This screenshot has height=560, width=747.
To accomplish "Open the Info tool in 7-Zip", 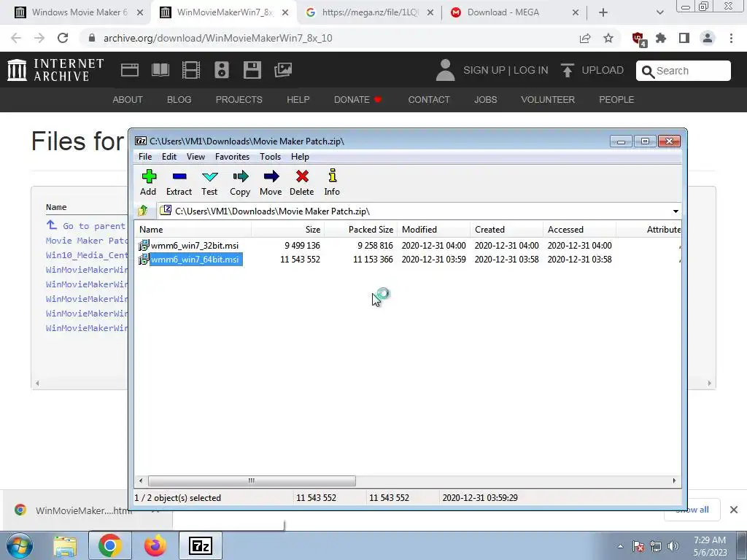I will 333,176.
